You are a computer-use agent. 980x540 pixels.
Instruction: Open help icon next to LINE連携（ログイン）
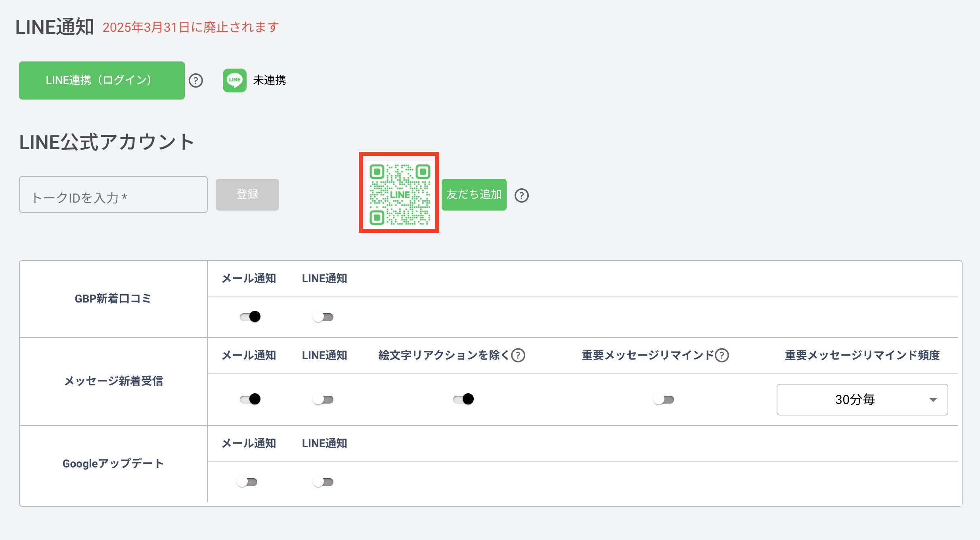[196, 80]
